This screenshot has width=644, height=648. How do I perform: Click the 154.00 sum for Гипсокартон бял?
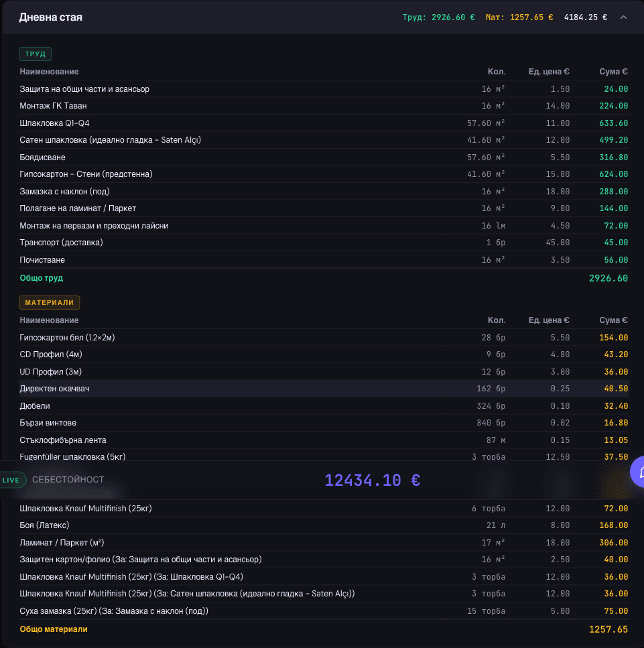point(614,338)
